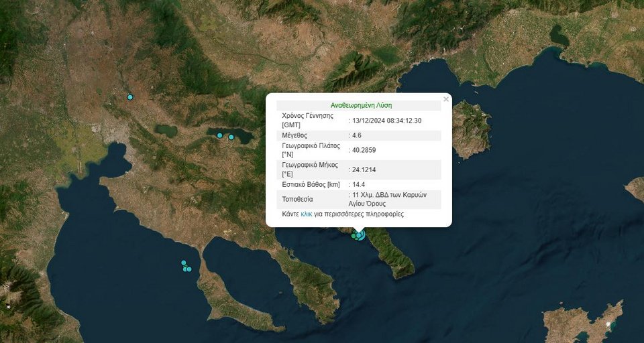Select topmost marker in cluster west of Kassandra
Image resolution: width=644 pixels, height=343 pixels.
[183, 263]
